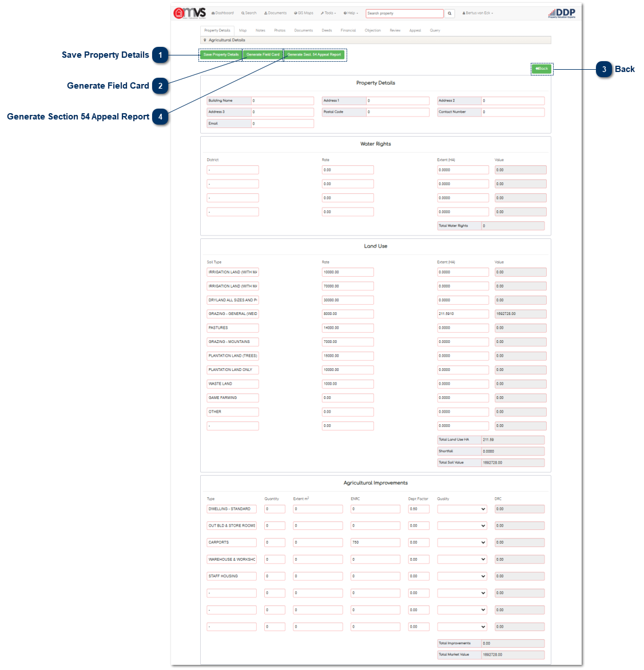Image resolution: width=644 pixels, height=670 pixels.
Task: Open the Documents tab under the navbar
Action: pyautogui.click(x=304, y=30)
